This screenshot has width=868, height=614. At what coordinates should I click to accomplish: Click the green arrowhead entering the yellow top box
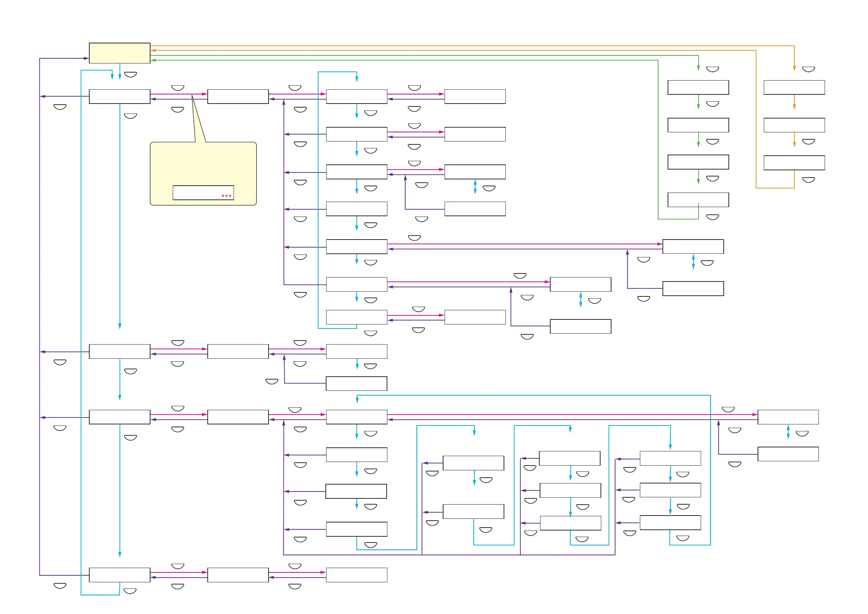(x=153, y=60)
